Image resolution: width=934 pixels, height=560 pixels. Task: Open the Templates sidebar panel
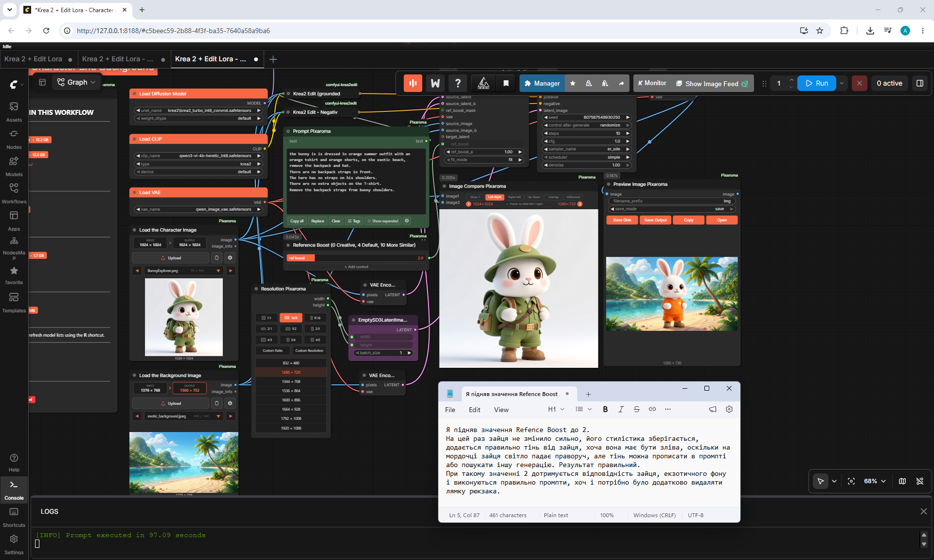pyautogui.click(x=14, y=302)
